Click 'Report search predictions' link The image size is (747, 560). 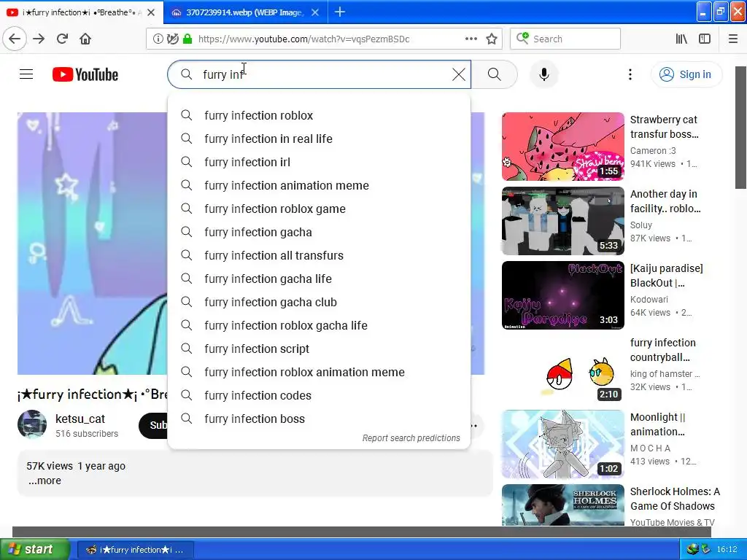coord(411,438)
